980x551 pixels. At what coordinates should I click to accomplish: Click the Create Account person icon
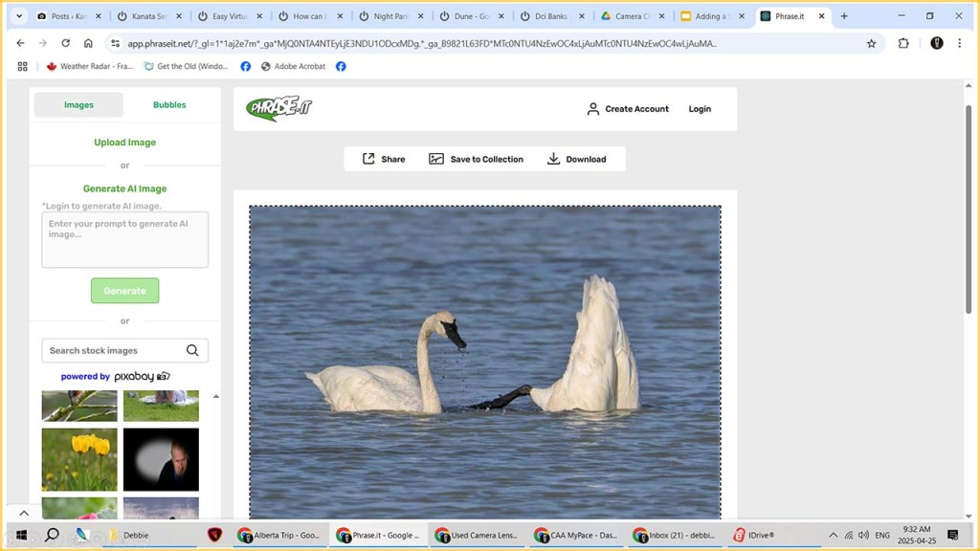pyautogui.click(x=593, y=109)
